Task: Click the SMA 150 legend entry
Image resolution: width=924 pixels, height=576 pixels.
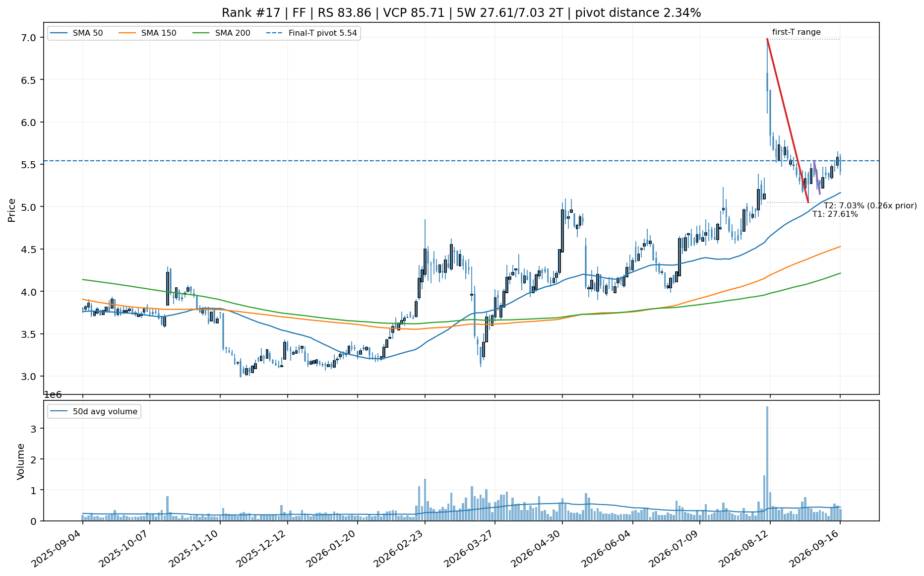Action: 147,33
